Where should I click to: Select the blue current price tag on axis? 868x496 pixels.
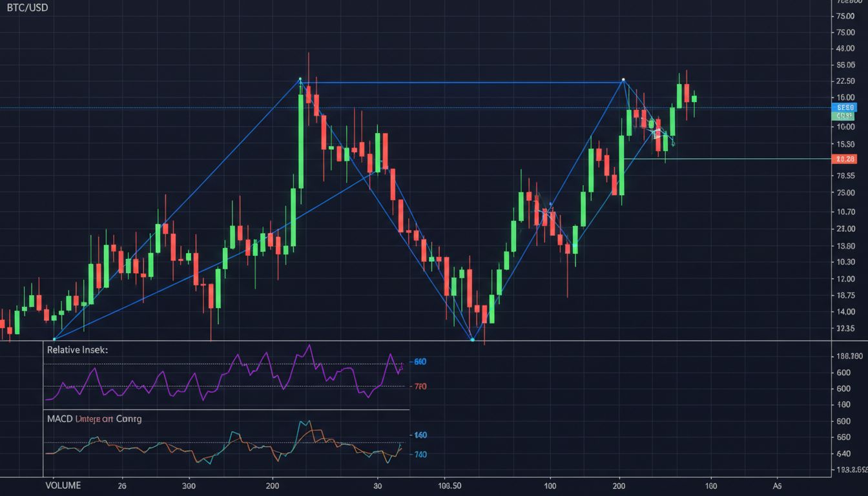click(845, 107)
